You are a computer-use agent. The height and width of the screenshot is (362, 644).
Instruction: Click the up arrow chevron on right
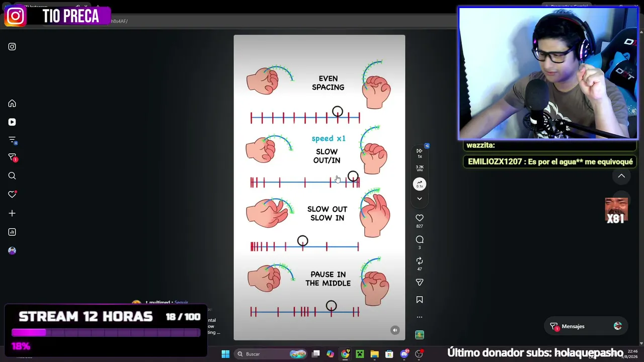pos(621,176)
